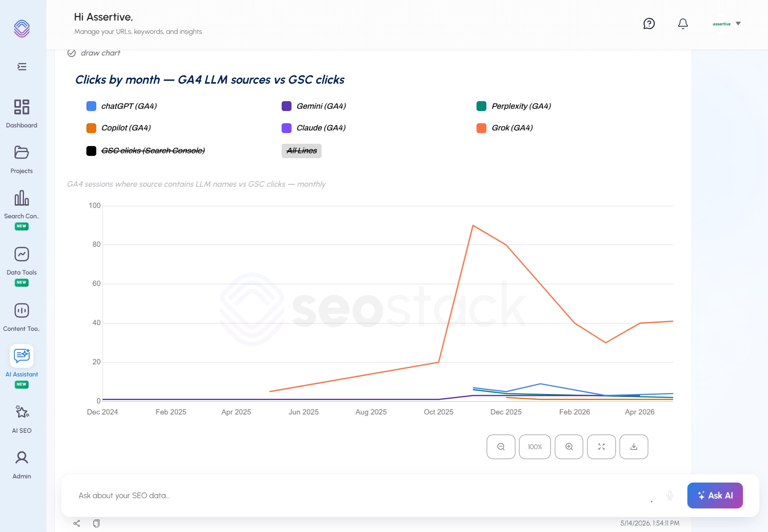The image size is (768, 532).
Task: Focus the Ask about your SEO data field
Action: [x=362, y=495]
